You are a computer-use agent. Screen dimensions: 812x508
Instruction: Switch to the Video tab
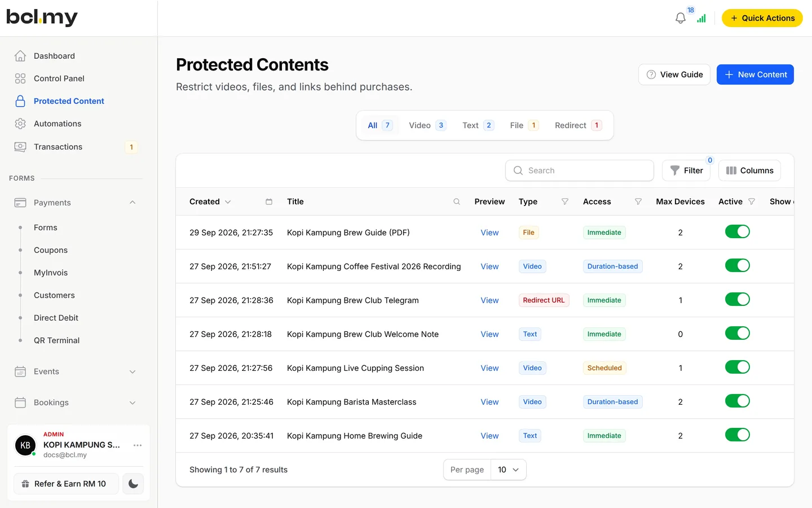[x=427, y=125]
